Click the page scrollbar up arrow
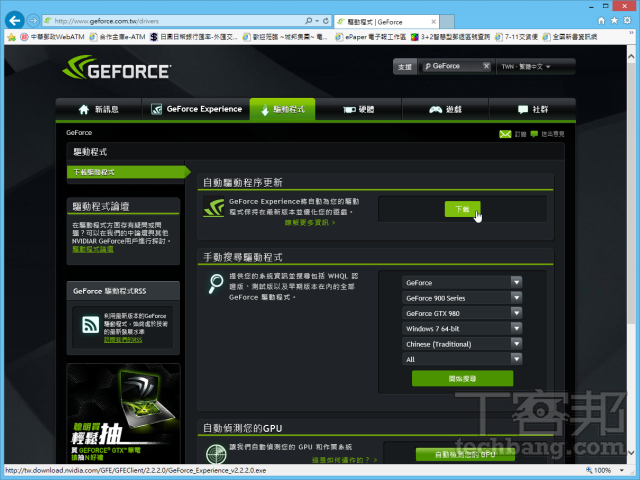Viewport: 640px width, 480px height. pyautogui.click(x=631, y=57)
